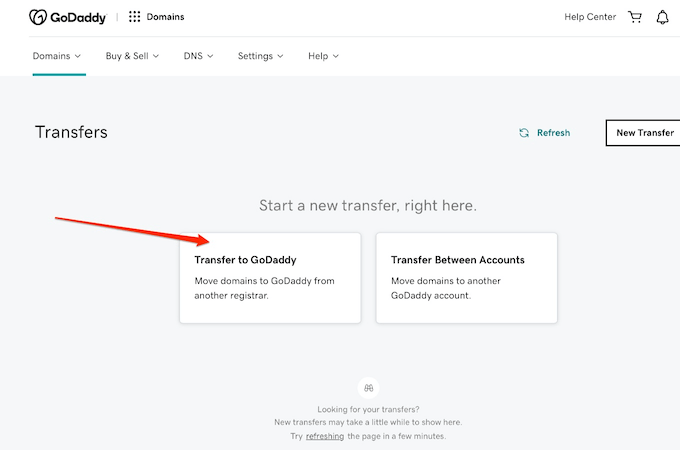Click the binoculars icon below the cards
The height and width of the screenshot is (450, 680).
click(x=368, y=388)
